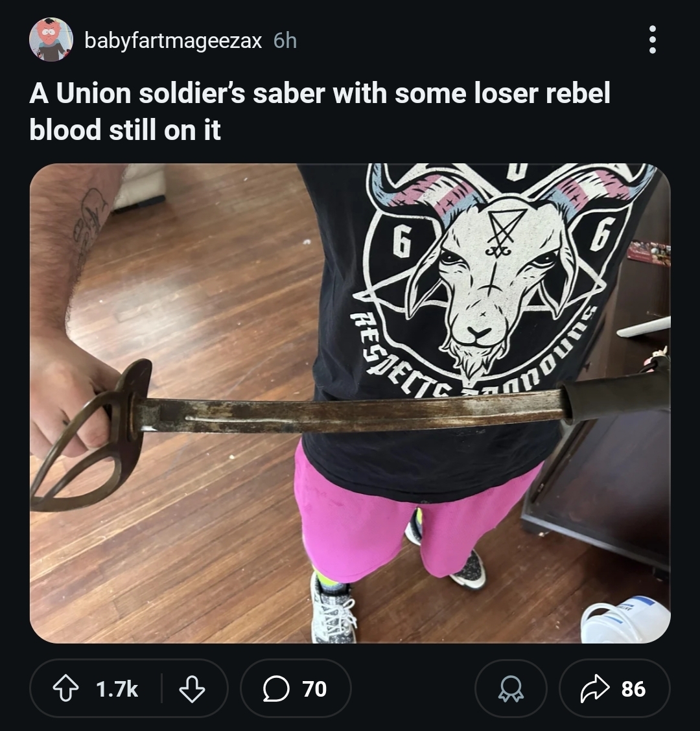Image resolution: width=700 pixels, height=731 pixels.
Task: Open the comments bubble icon
Action: (x=276, y=689)
